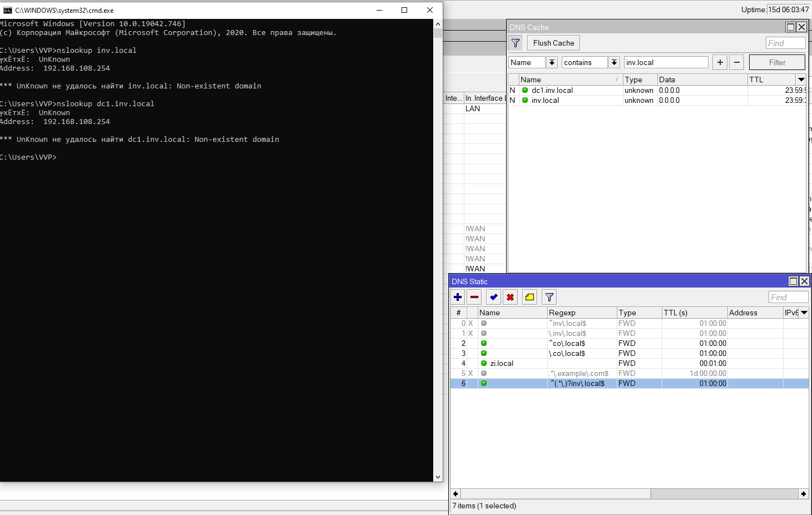This screenshot has height=515, width=812.
Task: Disable selected entry with red X
Action: [511, 297]
